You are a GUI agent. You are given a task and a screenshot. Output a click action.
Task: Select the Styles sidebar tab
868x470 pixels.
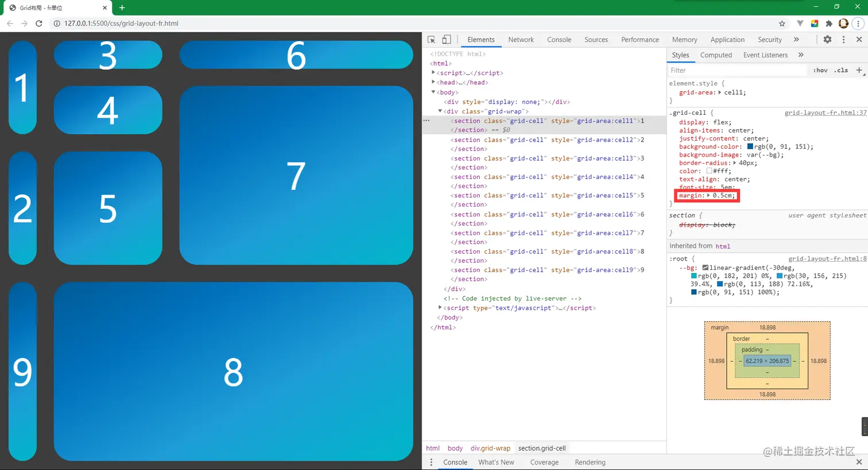[x=680, y=55]
